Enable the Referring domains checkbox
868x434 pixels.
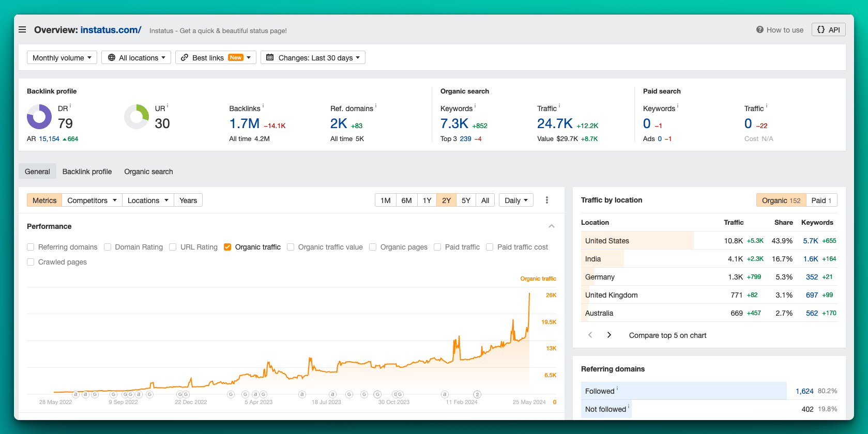31,247
